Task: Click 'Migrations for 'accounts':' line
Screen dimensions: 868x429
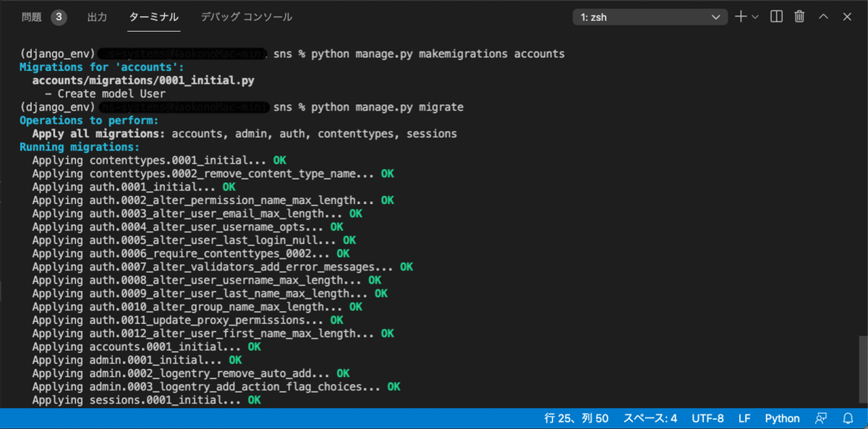Action: click(102, 67)
